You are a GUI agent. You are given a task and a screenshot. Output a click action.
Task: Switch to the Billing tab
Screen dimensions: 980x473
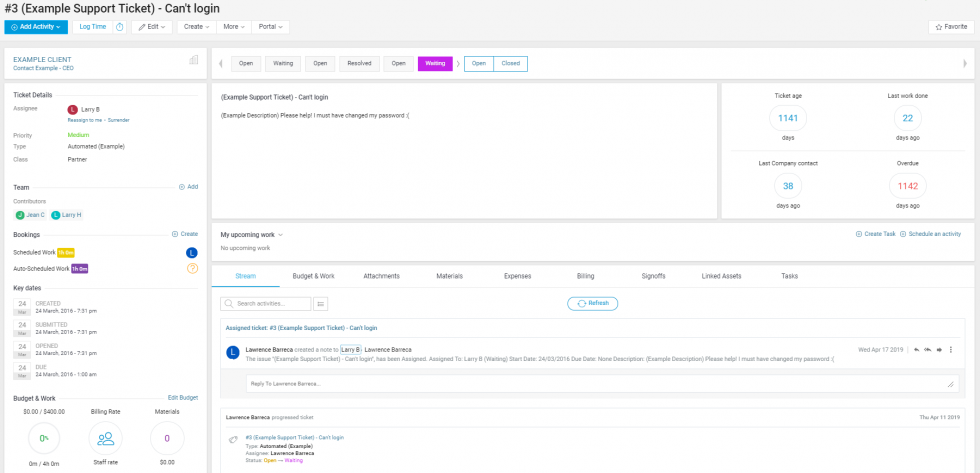pyautogui.click(x=586, y=276)
